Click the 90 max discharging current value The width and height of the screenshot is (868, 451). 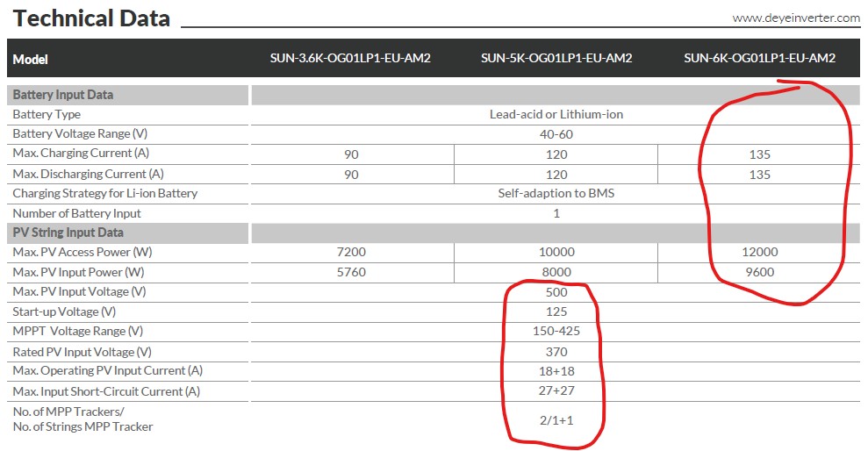click(x=350, y=175)
